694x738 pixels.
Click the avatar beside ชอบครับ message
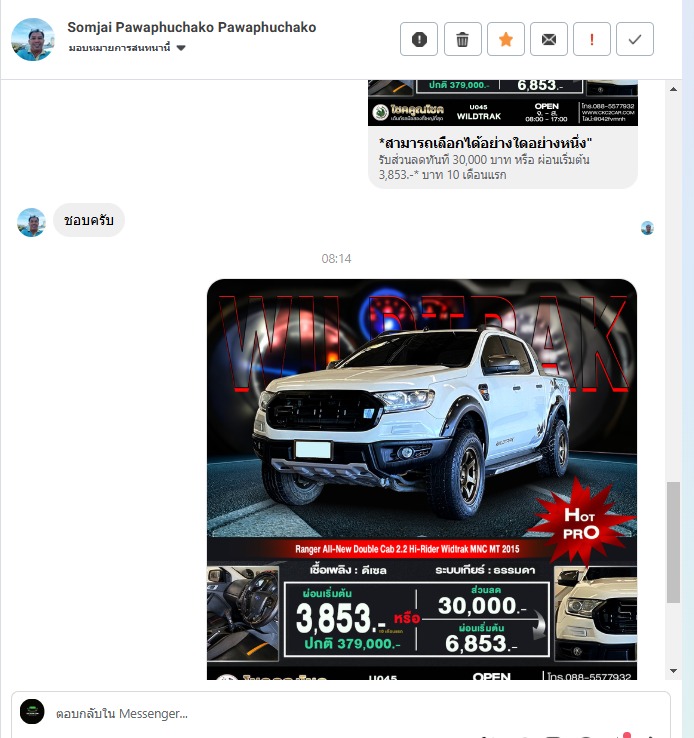(x=32, y=223)
